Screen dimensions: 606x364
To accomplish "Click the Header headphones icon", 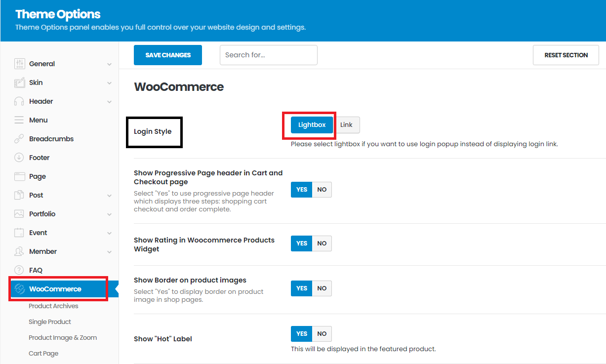I will [x=19, y=101].
